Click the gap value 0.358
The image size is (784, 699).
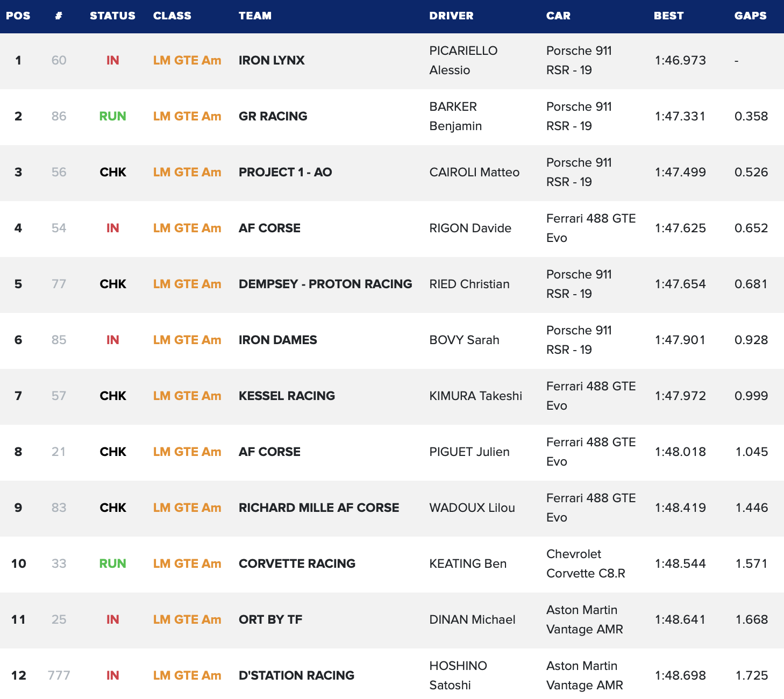coord(751,116)
